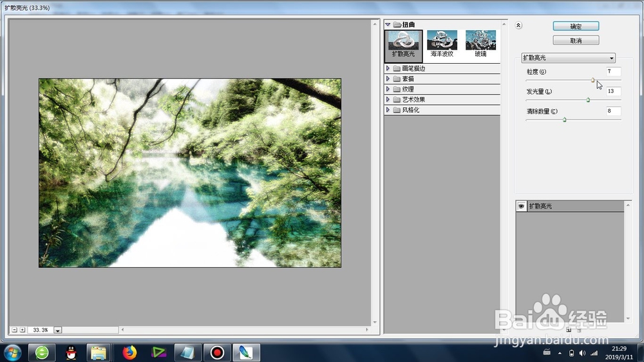This screenshot has height=362, width=644.
Task: Open the file explorer taskbar icon
Action: (99, 352)
